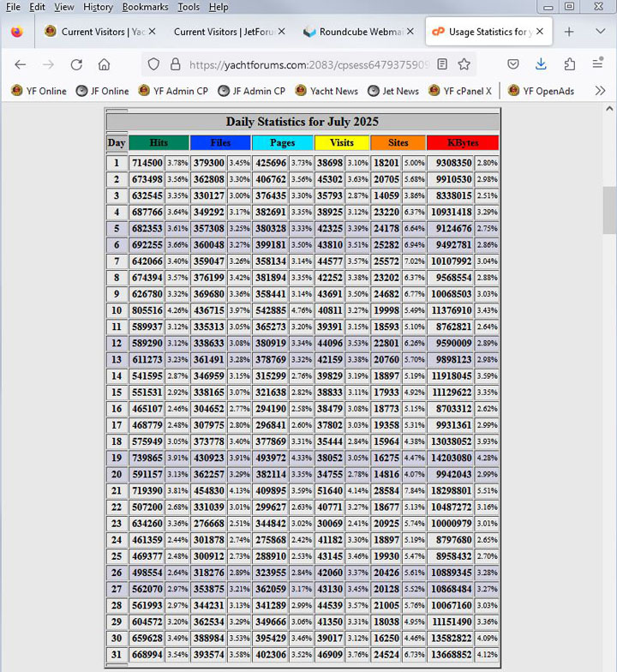617x672 pixels.
Task: Reload the current page
Action: (76, 64)
